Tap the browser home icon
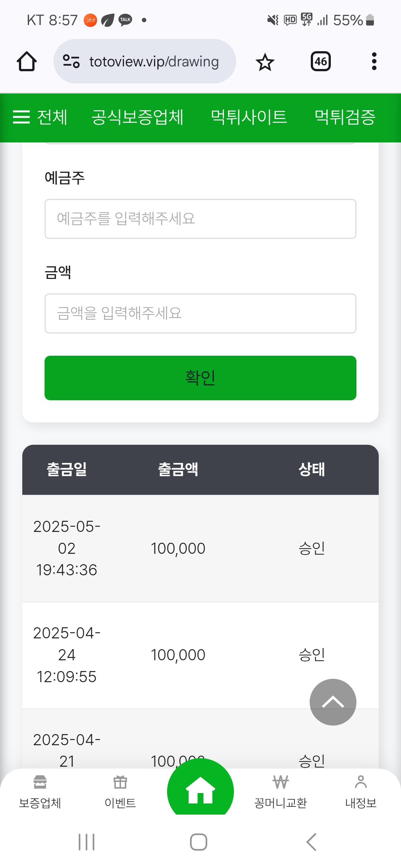This screenshot has height=868, width=401. [27, 61]
